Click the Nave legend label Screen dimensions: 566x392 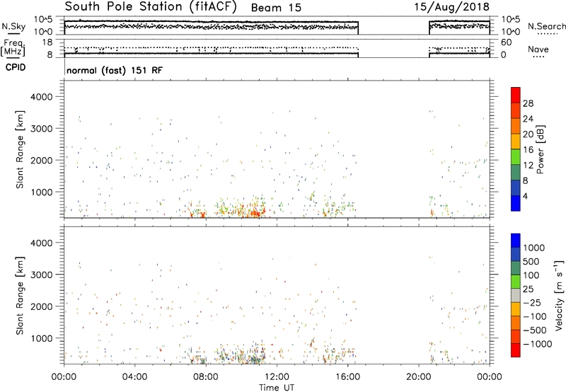538,50
